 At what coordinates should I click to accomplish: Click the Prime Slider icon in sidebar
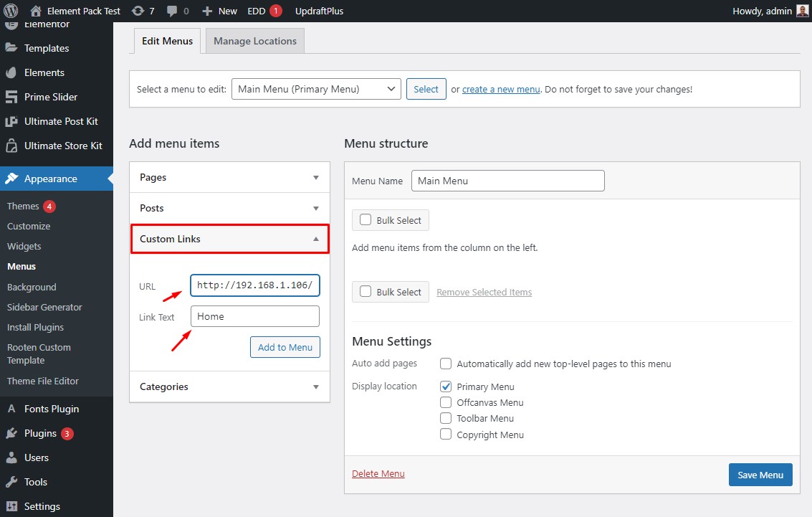point(12,97)
